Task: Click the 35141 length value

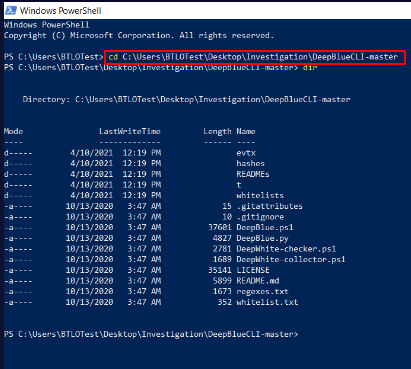Action: point(220,270)
